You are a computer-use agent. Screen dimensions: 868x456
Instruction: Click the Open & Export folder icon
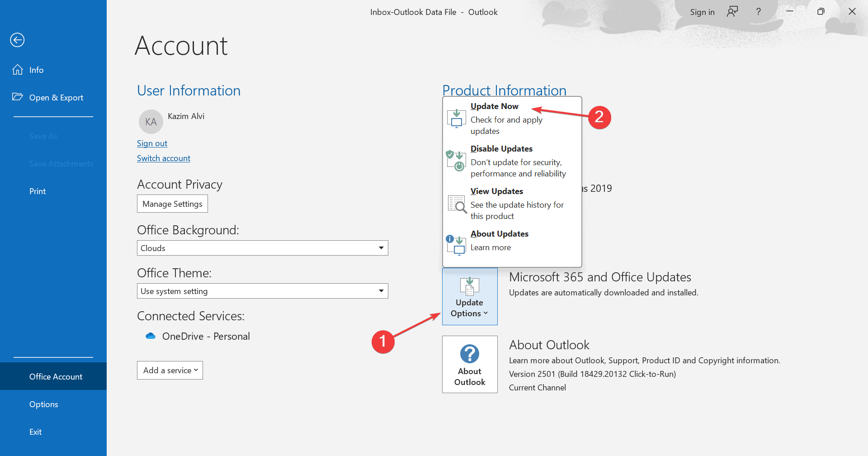click(x=18, y=97)
